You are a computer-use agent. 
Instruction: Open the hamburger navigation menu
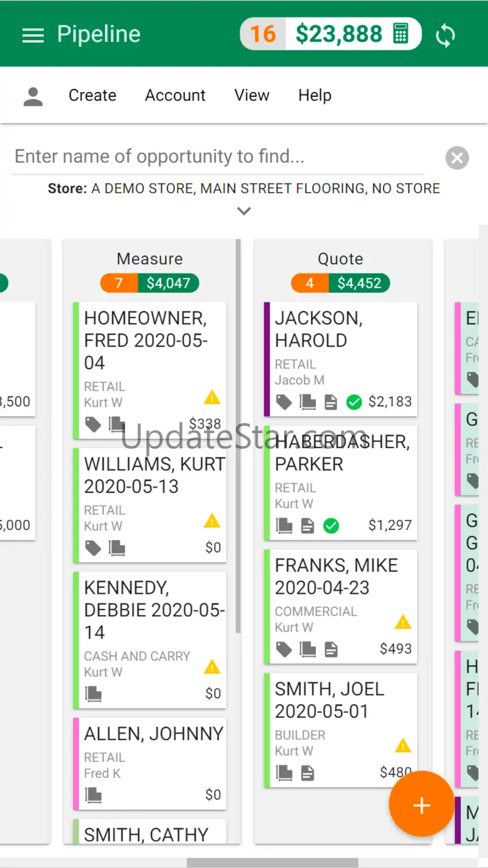(x=33, y=35)
